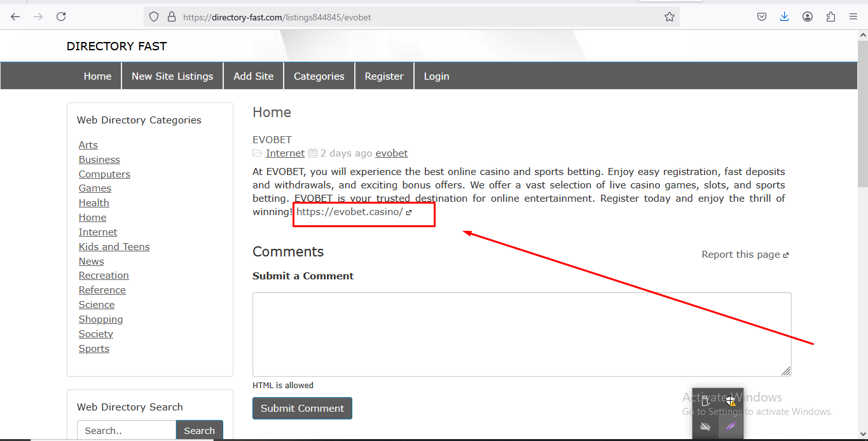The width and height of the screenshot is (868, 441).
Task: Click the OneDrive tray icon
Action: click(705, 426)
